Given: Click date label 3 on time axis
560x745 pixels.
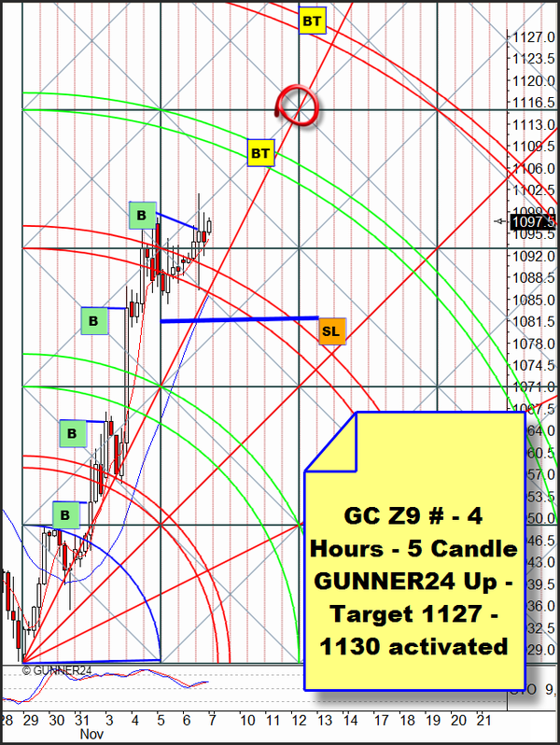Looking at the screenshot, I should pyautogui.click(x=109, y=721).
